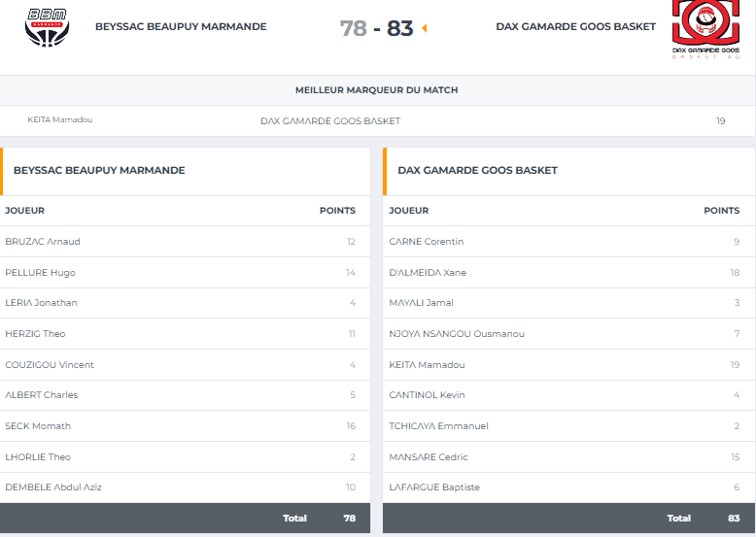Select player PELLURE Hugo row
The image size is (756, 537).
click(186, 273)
